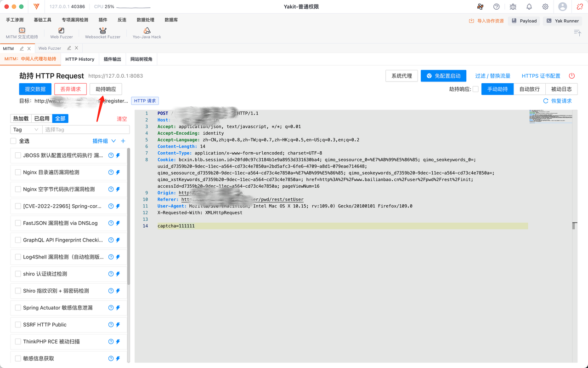Click the Yakit logo icon in title bar
Viewport: 588px width, 368px height.
pyautogui.click(x=37, y=6)
